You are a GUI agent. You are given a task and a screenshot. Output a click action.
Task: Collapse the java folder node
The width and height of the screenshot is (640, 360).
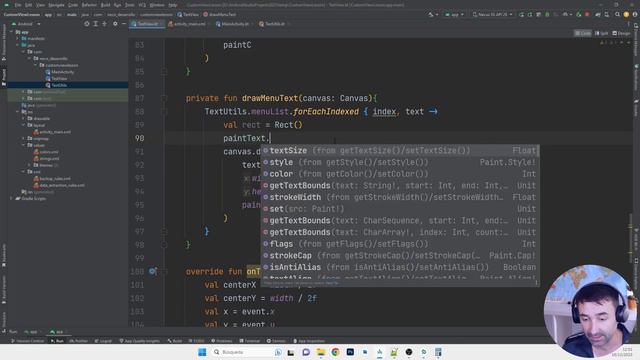click(18, 45)
